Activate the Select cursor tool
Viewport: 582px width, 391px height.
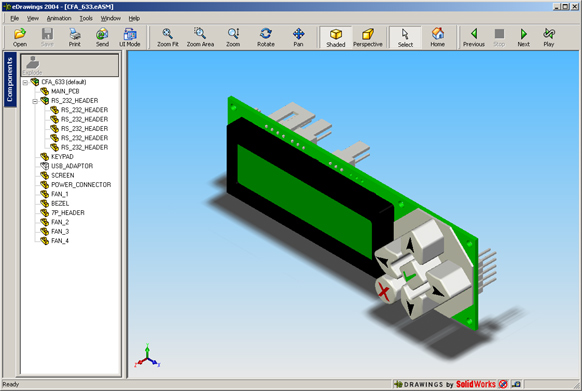405,37
